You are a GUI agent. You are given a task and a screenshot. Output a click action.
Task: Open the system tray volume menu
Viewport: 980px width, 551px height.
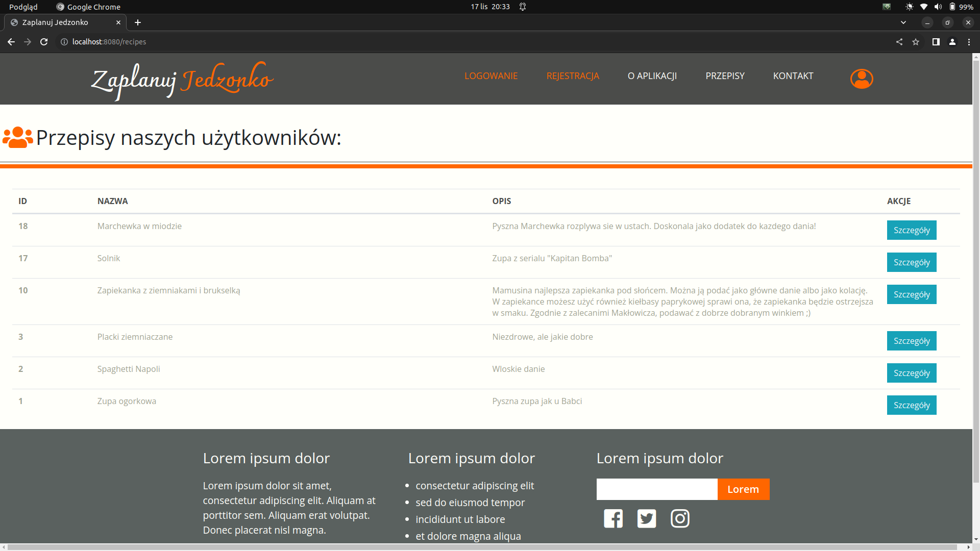(938, 7)
